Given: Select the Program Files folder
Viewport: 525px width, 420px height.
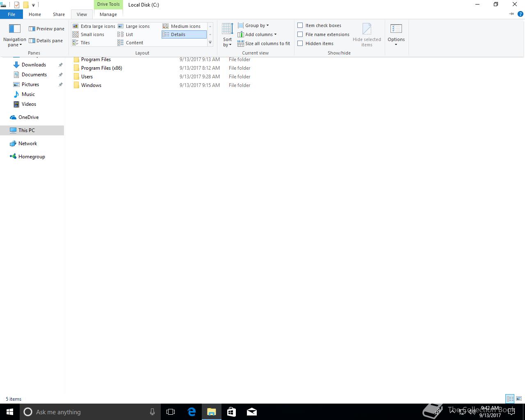Looking at the screenshot, I should [96, 59].
